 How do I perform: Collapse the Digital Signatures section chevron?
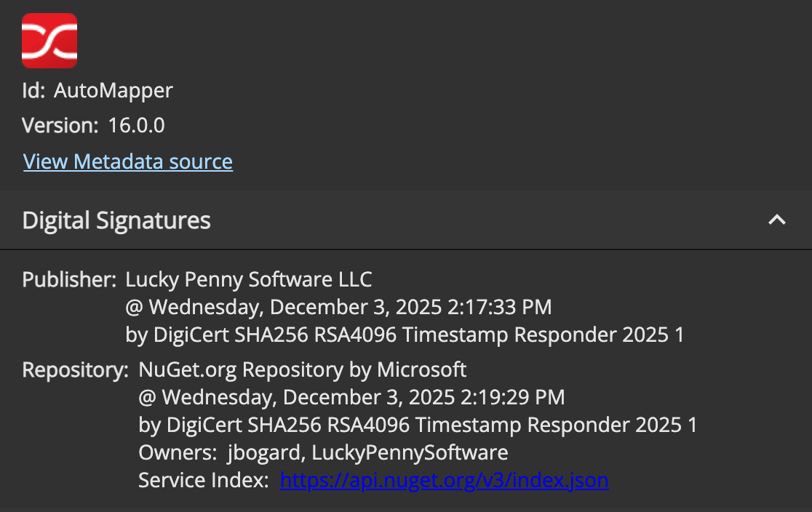777,220
